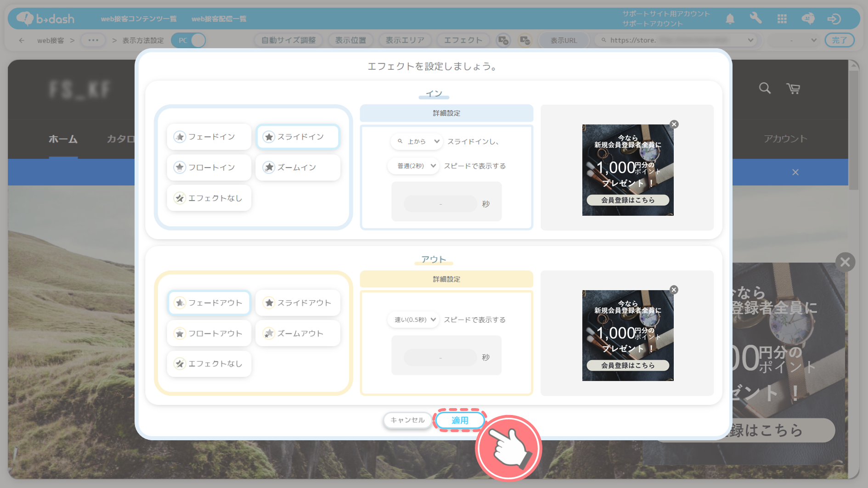
Task: Select フェードアウト effect
Action: click(x=209, y=303)
